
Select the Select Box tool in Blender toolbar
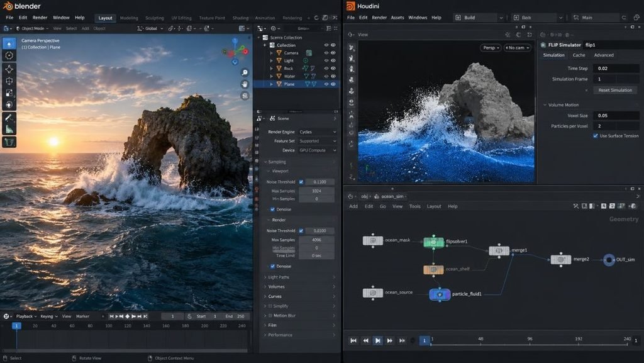(x=9, y=43)
